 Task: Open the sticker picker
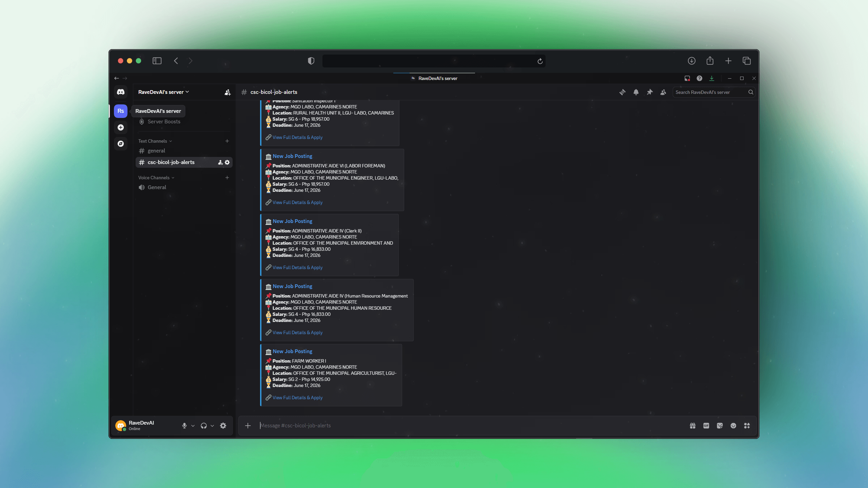(720, 426)
